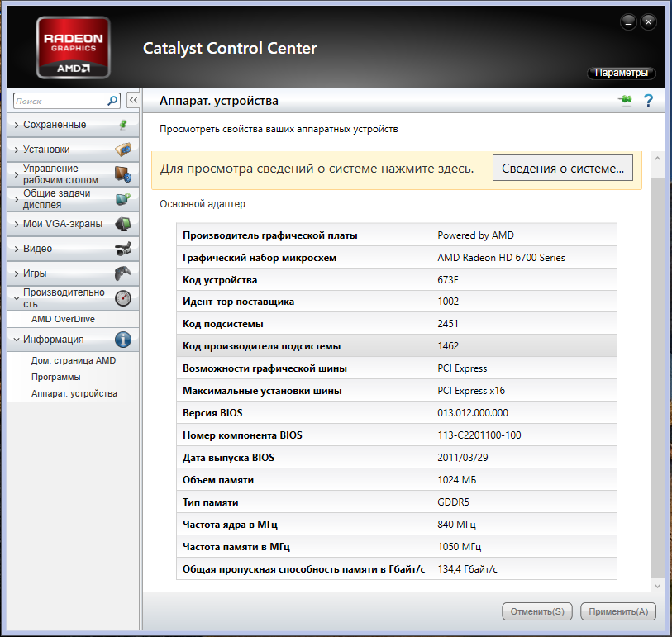Click the Мои VGA-экраны monitor icon
The height and width of the screenshot is (637, 672).
pyautogui.click(x=123, y=224)
